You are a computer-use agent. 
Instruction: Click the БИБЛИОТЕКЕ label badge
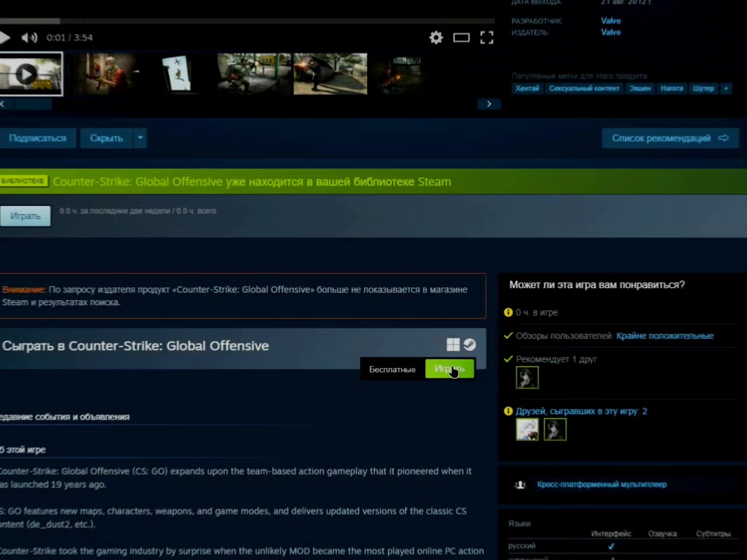click(23, 181)
